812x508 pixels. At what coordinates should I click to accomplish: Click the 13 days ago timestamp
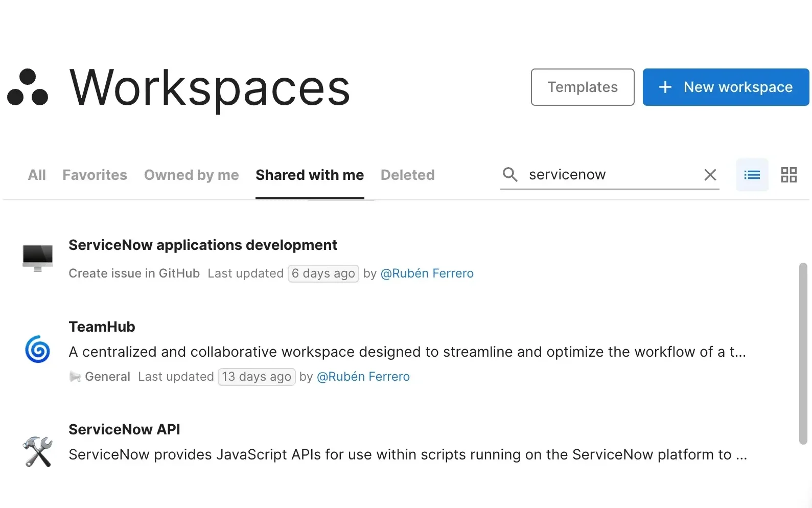[257, 377]
